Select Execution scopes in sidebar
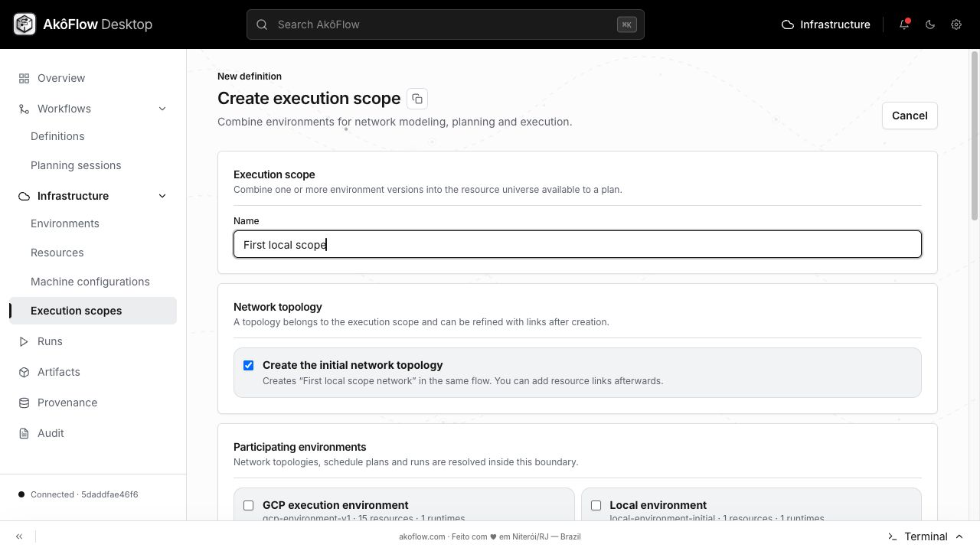 click(93, 311)
